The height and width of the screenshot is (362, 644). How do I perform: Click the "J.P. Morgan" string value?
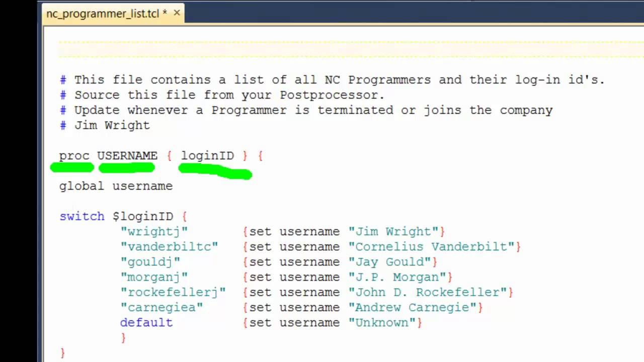pos(397,277)
